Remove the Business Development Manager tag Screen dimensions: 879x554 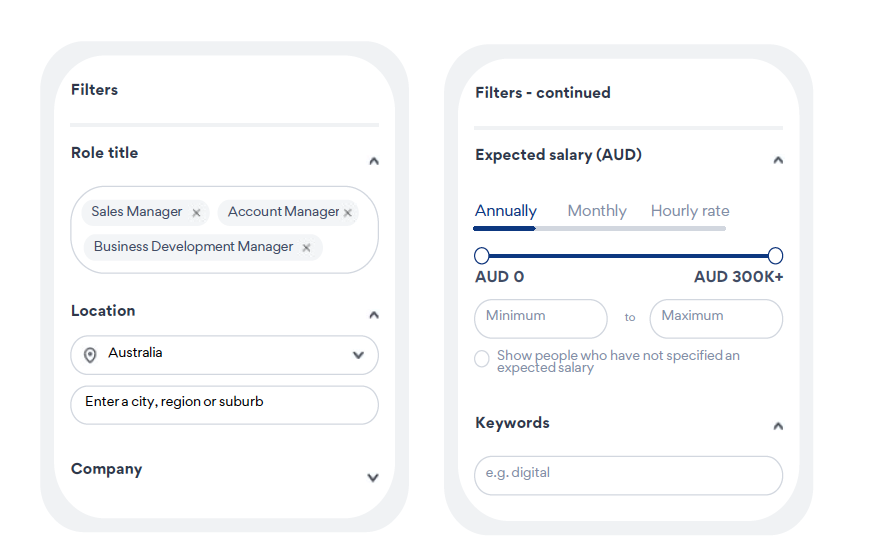pyautogui.click(x=306, y=247)
